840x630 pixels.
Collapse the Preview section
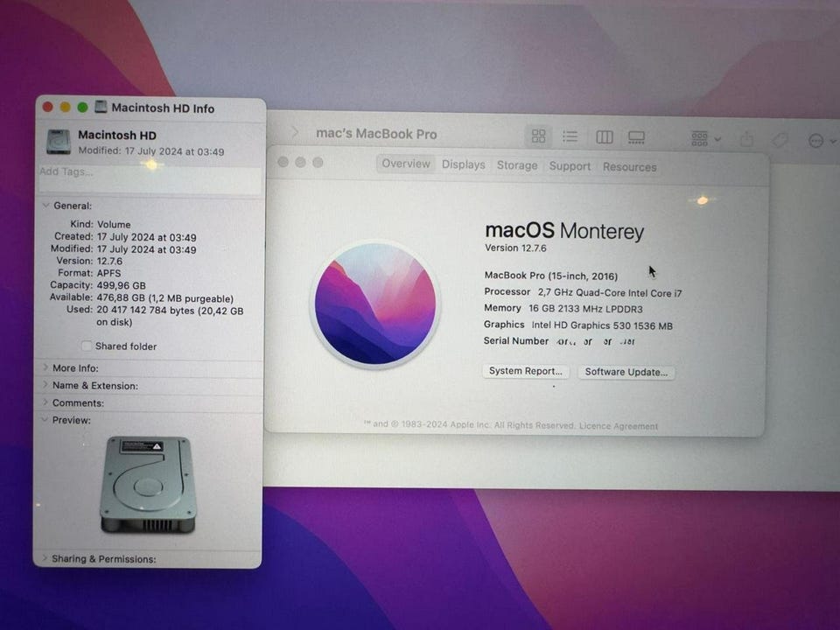tap(45, 419)
